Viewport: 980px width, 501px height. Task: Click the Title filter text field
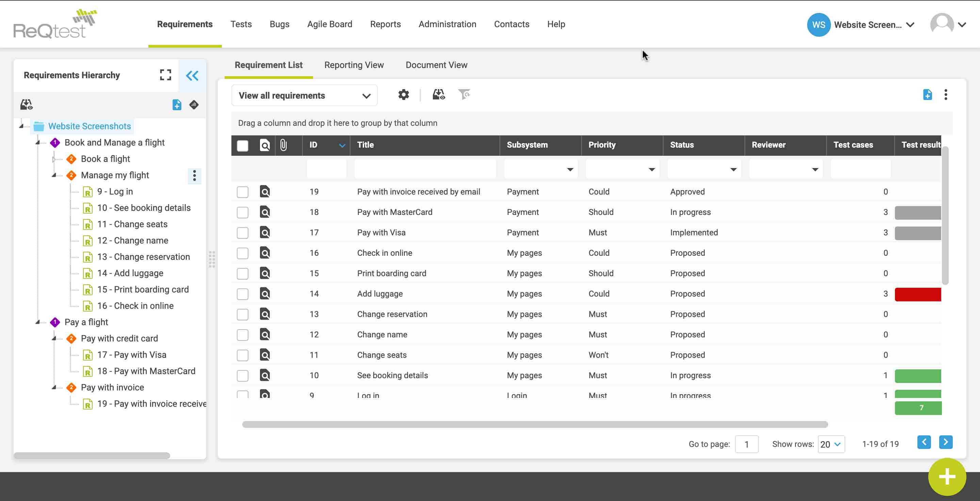pyautogui.click(x=425, y=169)
